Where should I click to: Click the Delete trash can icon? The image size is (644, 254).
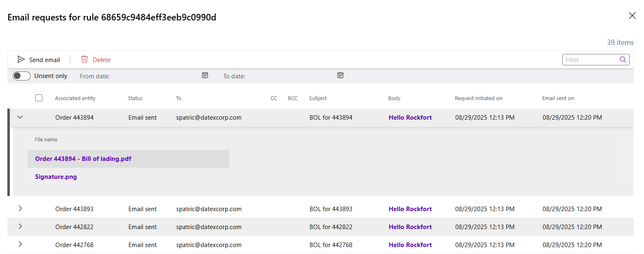(x=85, y=60)
